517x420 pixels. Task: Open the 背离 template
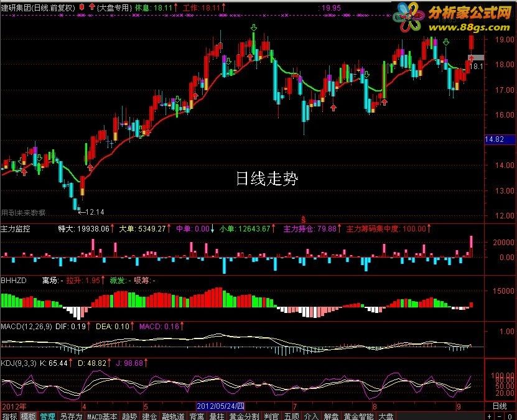tap(197, 416)
